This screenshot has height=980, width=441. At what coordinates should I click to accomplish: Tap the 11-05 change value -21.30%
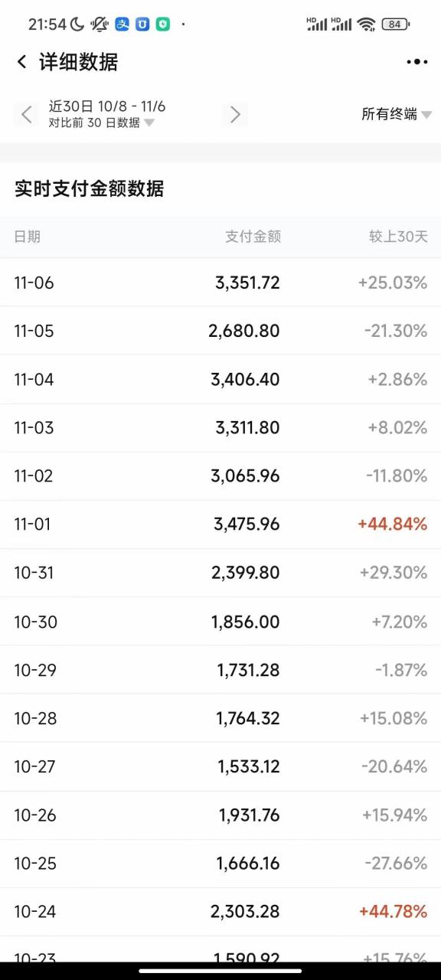point(396,331)
